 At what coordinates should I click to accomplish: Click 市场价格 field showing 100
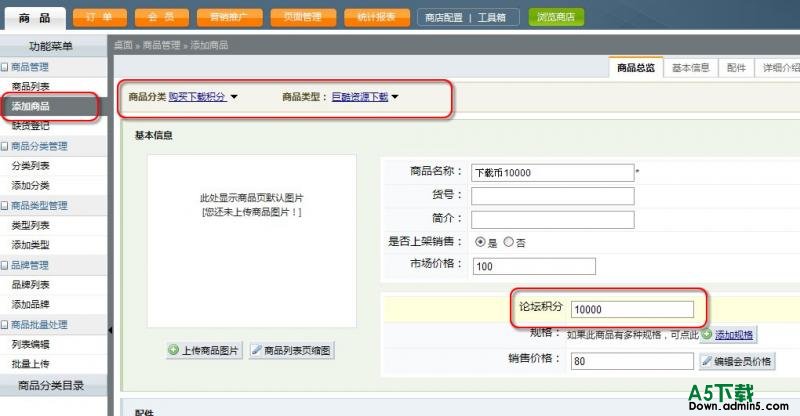click(534, 266)
